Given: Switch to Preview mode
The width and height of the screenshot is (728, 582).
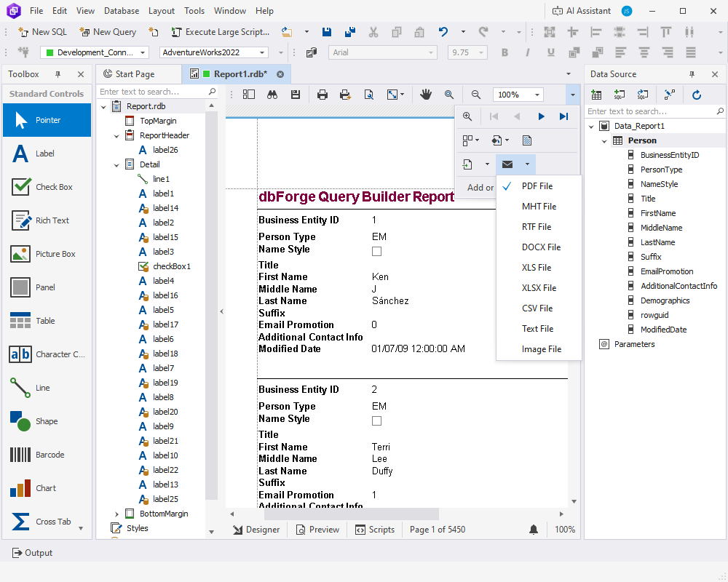Looking at the screenshot, I should point(317,530).
